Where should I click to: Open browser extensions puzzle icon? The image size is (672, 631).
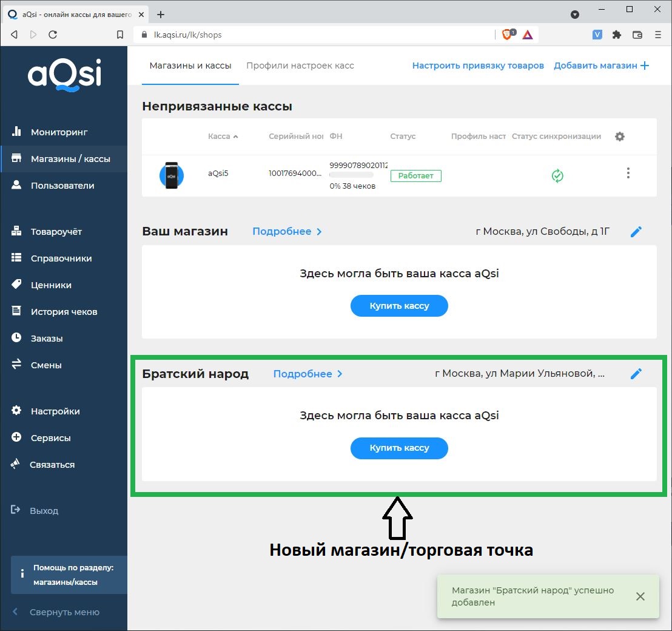(x=617, y=35)
